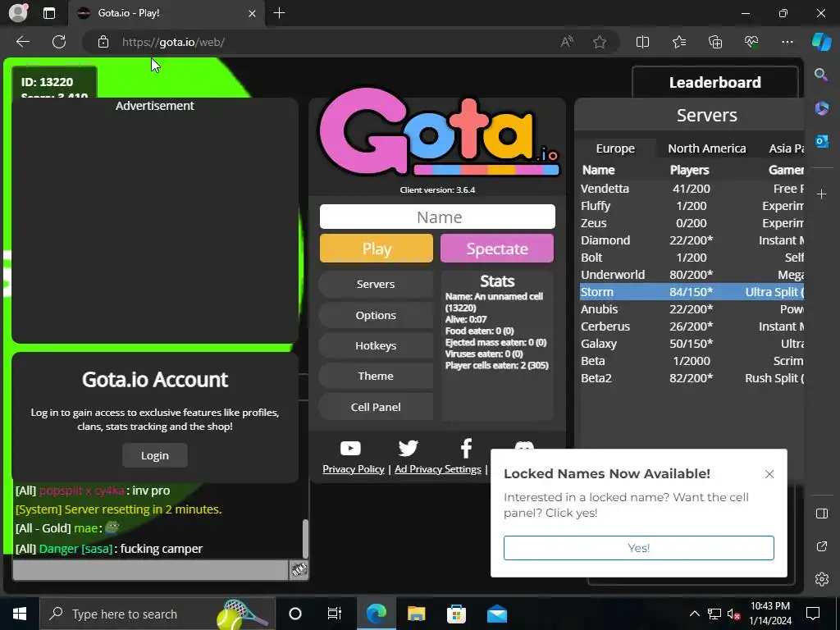Open the favorites list

click(678, 42)
